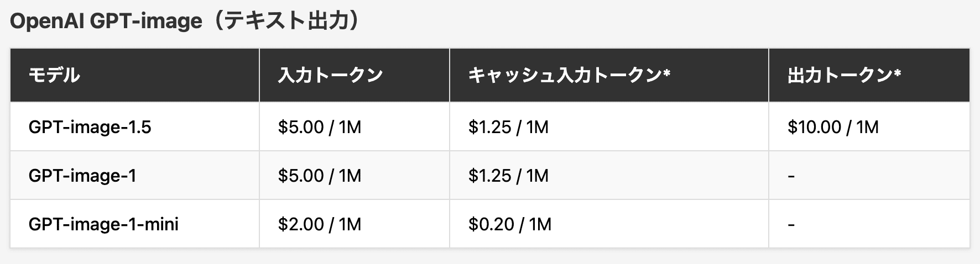Screen dimensions: 980x264
Task: Click GPT-image-1 input token price $5.00
Action: tap(301, 176)
